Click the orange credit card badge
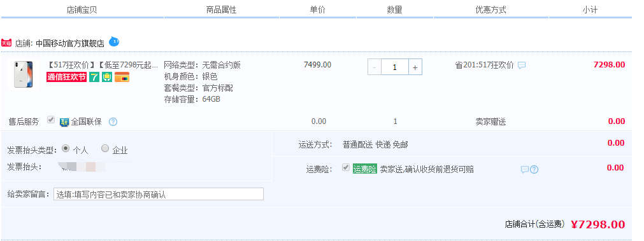Image resolution: width=644 pixels, height=241 pixels. pyautogui.click(x=122, y=77)
